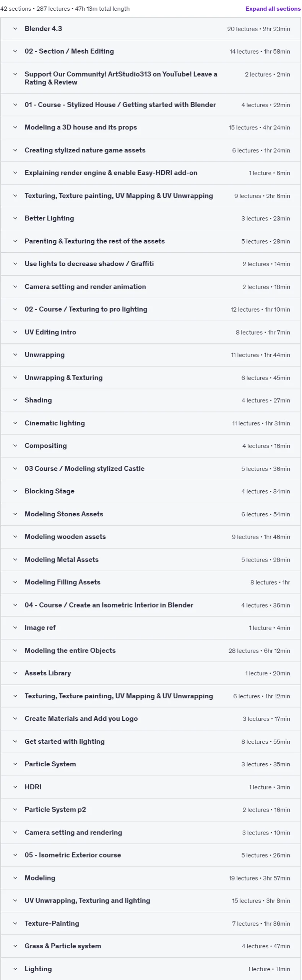Click chevron icon next to Assets Library
The width and height of the screenshot is (302, 980).
(15, 673)
